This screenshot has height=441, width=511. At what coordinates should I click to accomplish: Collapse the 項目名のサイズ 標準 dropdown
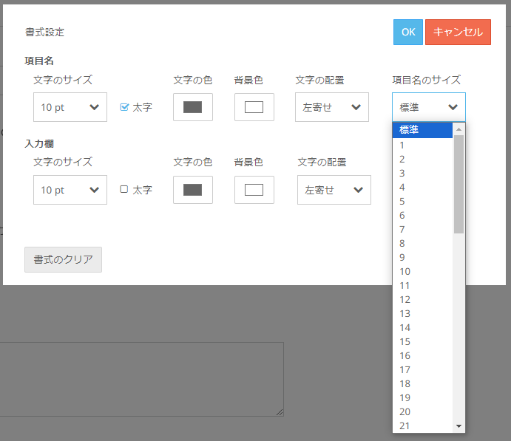coord(429,107)
